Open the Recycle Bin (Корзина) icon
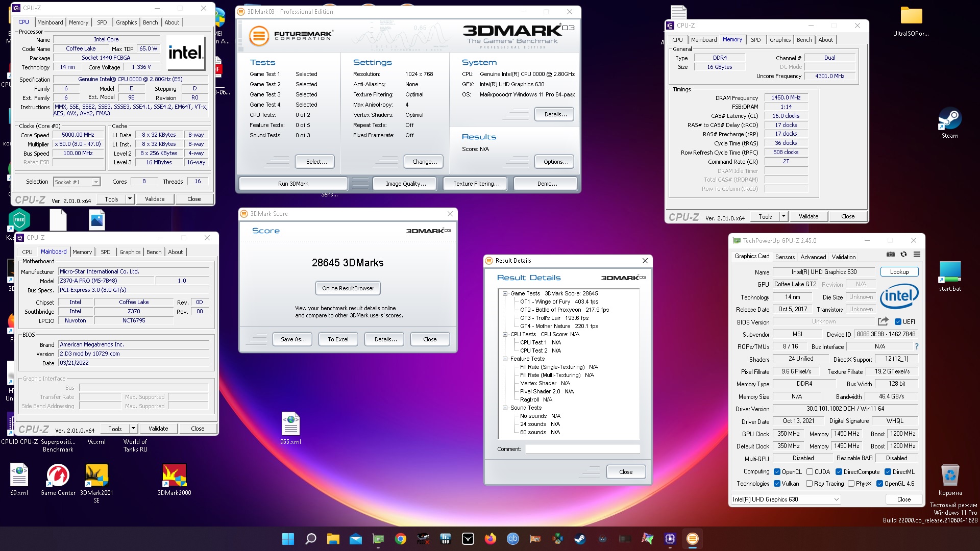This screenshot has height=551, width=980. (x=950, y=480)
